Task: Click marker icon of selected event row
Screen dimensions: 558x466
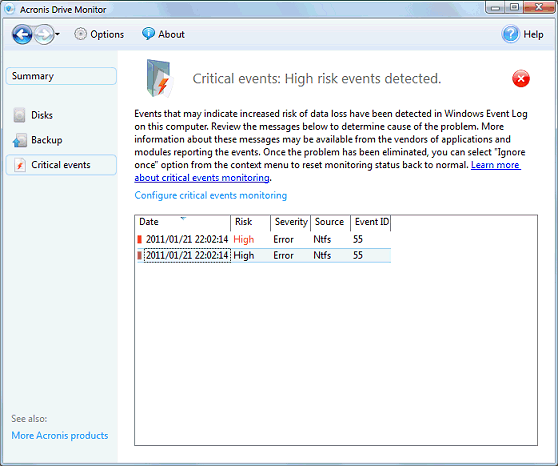Action: pos(140,256)
